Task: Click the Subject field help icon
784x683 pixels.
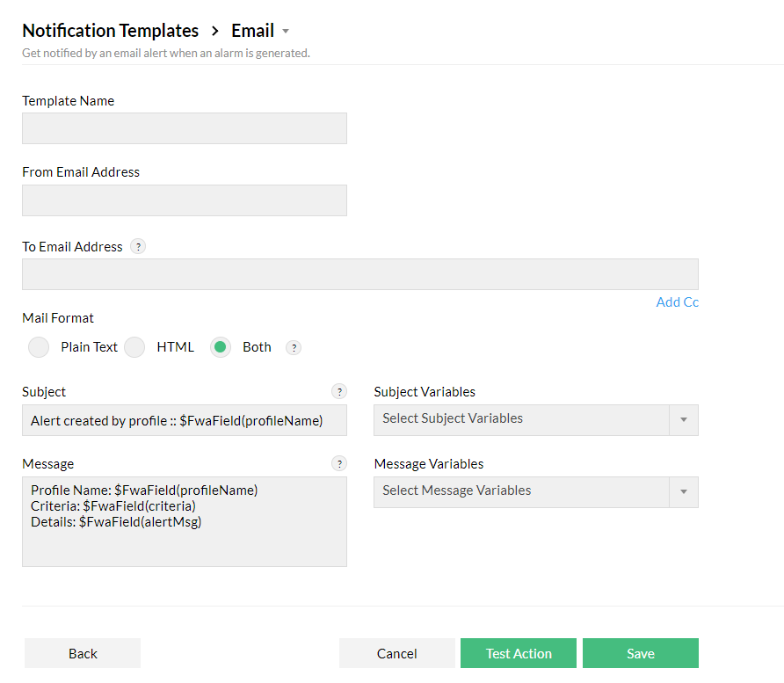Action: tap(339, 392)
